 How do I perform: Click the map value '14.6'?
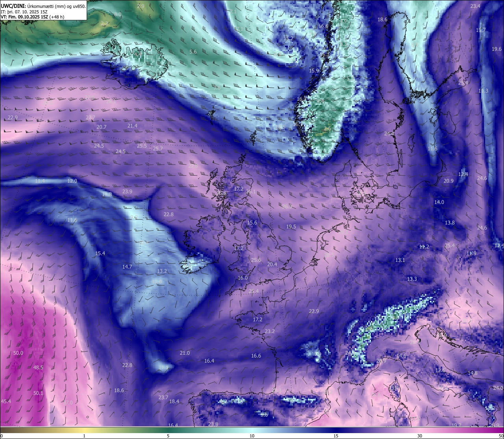click(x=401, y=356)
